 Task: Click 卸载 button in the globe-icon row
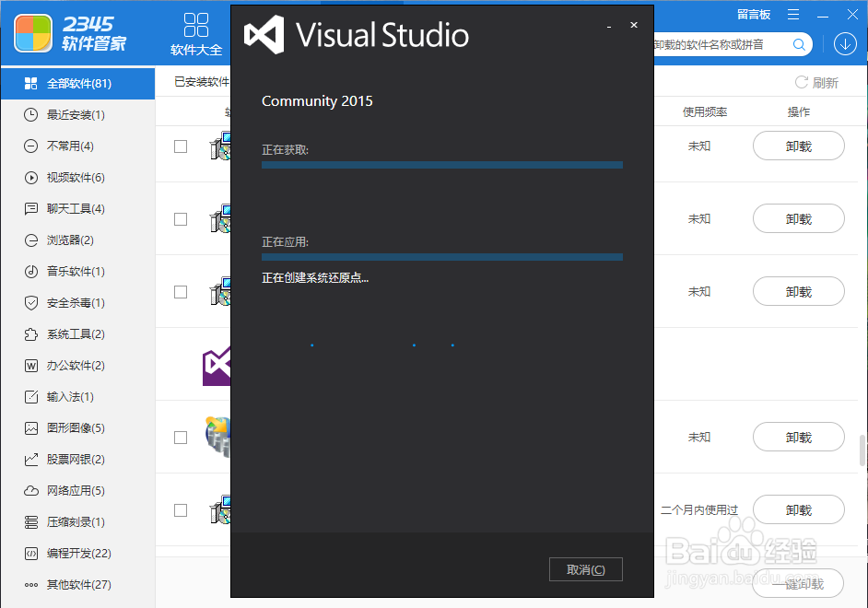click(x=798, y=437)
